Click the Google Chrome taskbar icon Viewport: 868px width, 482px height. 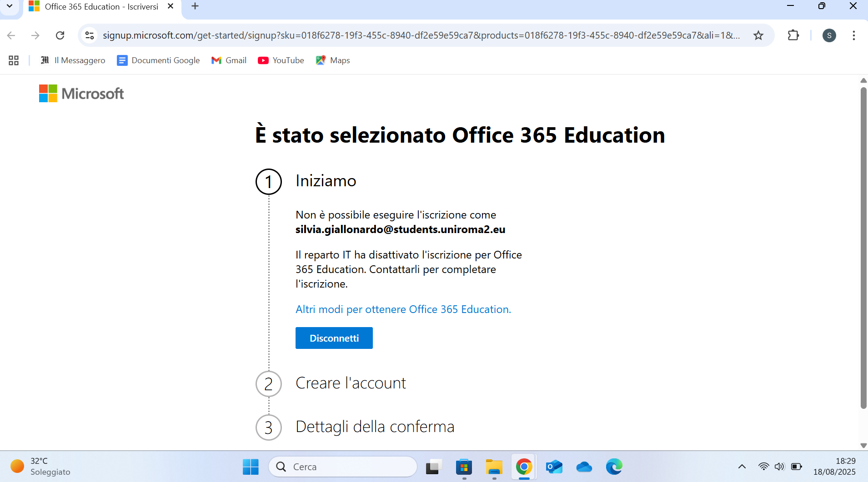click(x=524, y=467)
